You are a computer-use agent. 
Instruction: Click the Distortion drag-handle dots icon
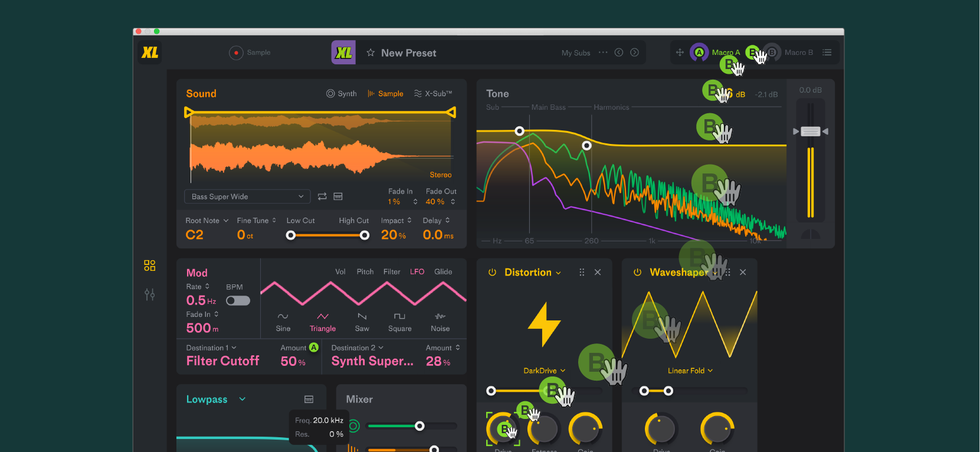point(582,272)
